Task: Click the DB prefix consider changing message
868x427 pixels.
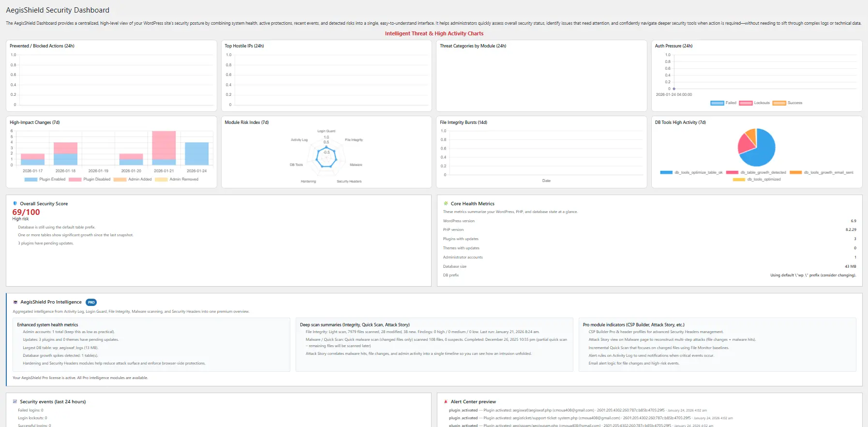Action: click(813, 275)
